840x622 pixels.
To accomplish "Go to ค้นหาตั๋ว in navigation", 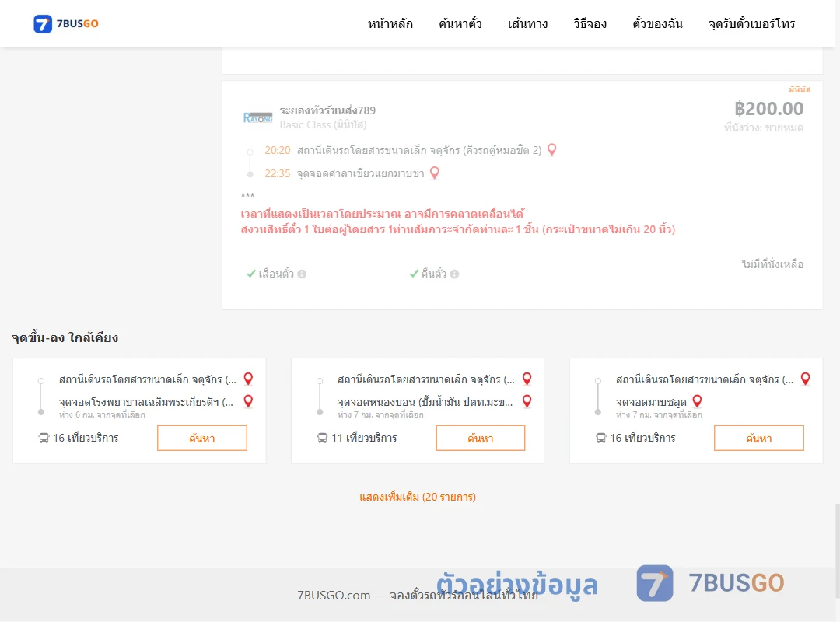I will [460, 23].
